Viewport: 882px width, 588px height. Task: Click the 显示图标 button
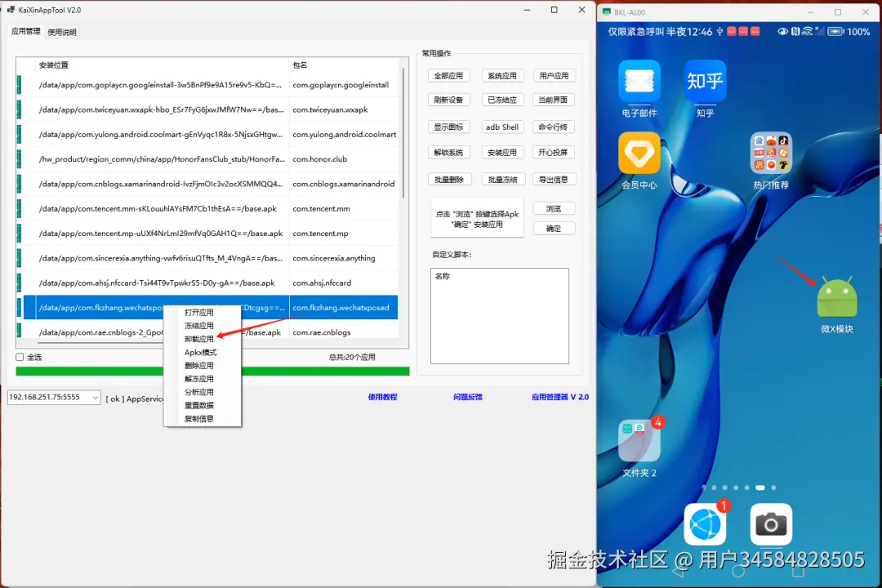[x=448, y=127]
